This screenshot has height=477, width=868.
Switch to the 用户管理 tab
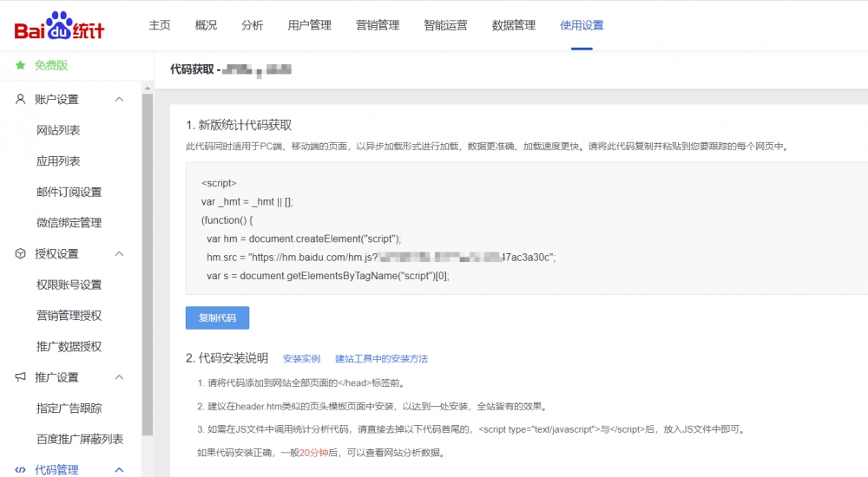(310, 25)
